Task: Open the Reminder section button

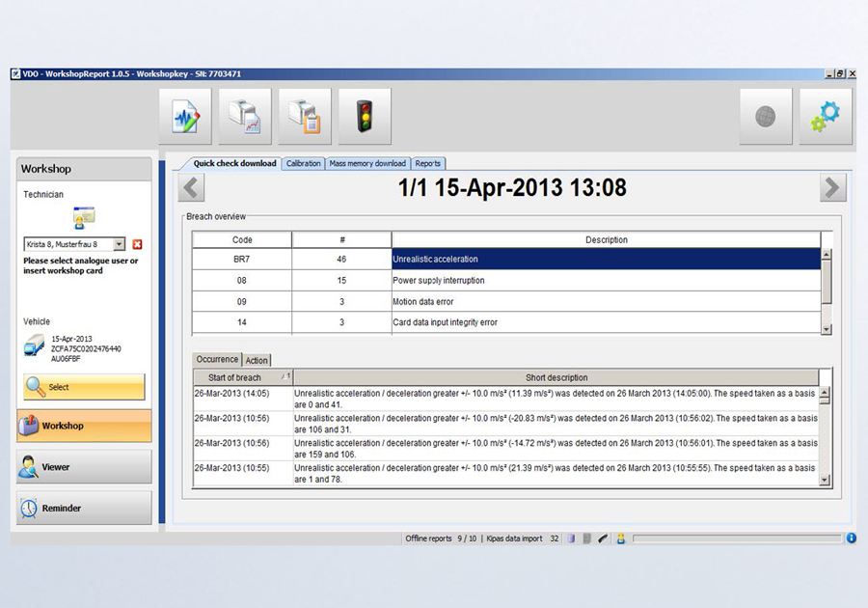Action: pos(84,508)
